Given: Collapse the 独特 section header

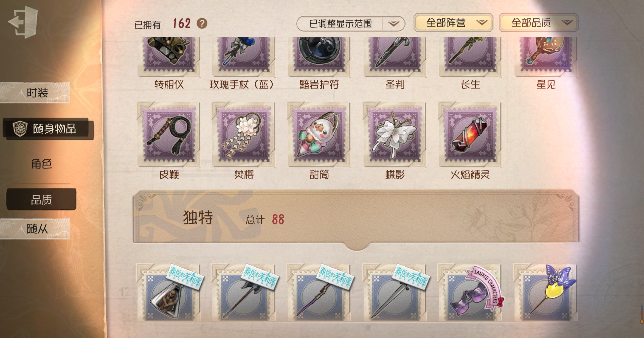Looking at the screenshot, I should (356, 218).
